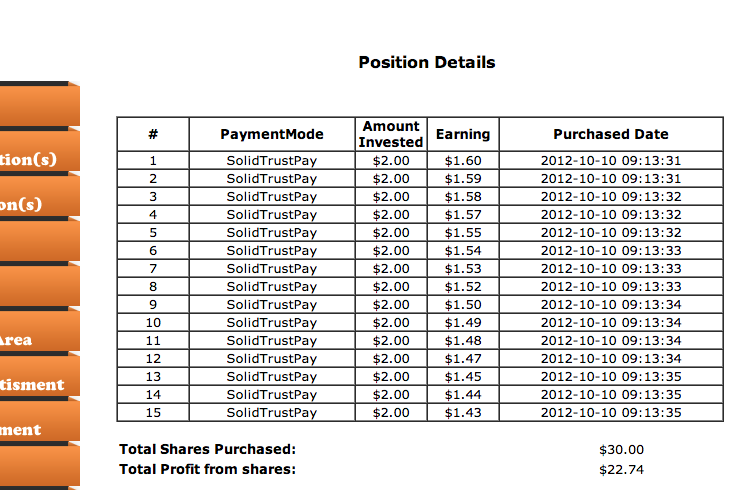Select the "PaymentMode" column header
The height and width of the screenshot is (490, 738).
click(x=272, y=134)
